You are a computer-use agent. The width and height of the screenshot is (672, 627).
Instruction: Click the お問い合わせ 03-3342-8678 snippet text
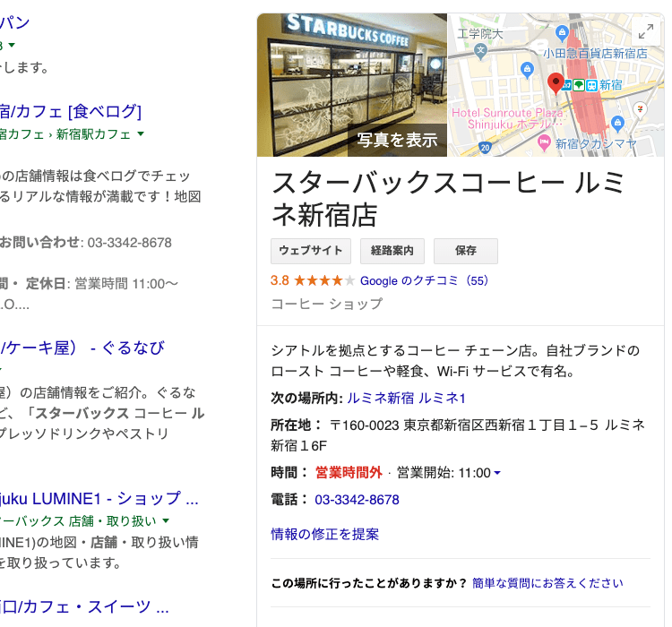[x=86, y=243]
